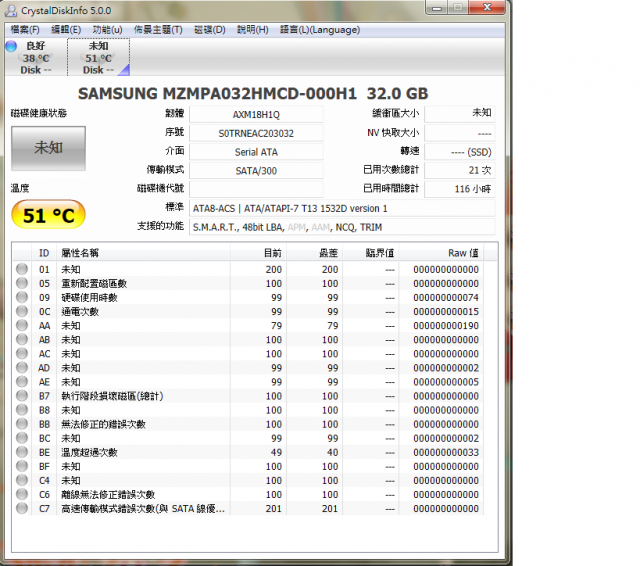Select the 硬碟使用時數 attribute row
Image resolution: width=640 pixels, height=566 pixels.
pos(248,297)
